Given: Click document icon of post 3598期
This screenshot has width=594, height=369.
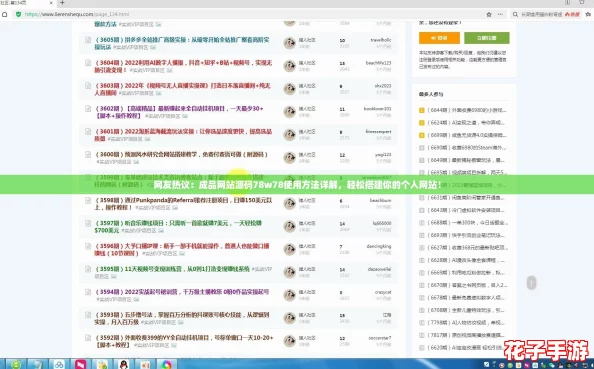Looking at the screenshot, I should point(88,200).
